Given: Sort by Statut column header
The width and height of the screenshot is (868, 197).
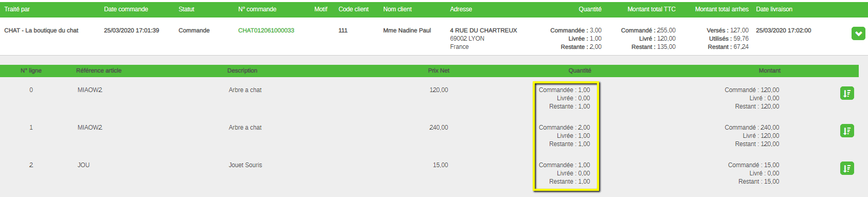Looking at the screenshot, I should [186, 9].
